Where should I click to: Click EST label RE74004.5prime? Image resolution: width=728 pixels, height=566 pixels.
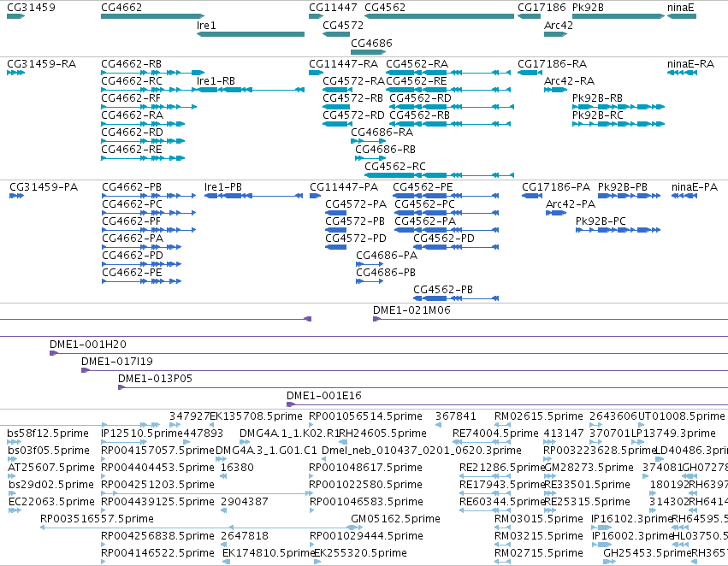(x=495, y=433)
